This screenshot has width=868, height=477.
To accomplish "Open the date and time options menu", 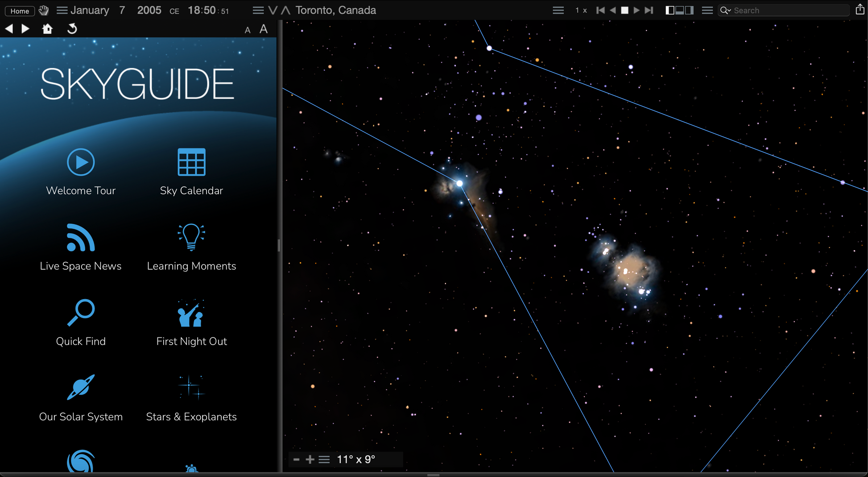I will click(x=62, y=10).
